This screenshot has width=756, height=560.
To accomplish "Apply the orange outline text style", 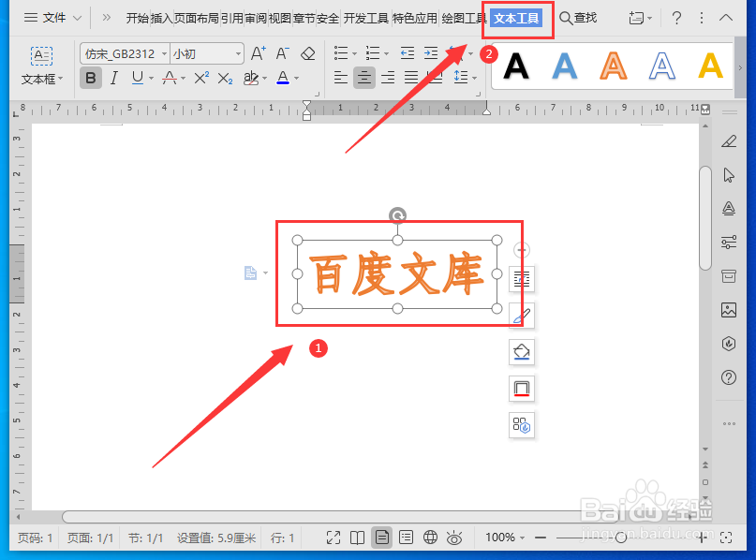I will point(614,66).
